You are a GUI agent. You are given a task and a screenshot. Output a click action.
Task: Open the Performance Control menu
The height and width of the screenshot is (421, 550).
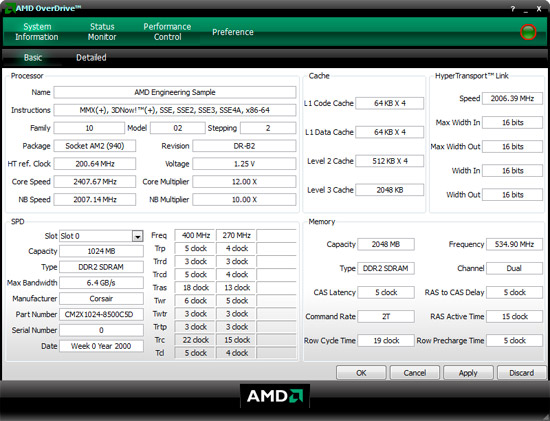[167, 32]
